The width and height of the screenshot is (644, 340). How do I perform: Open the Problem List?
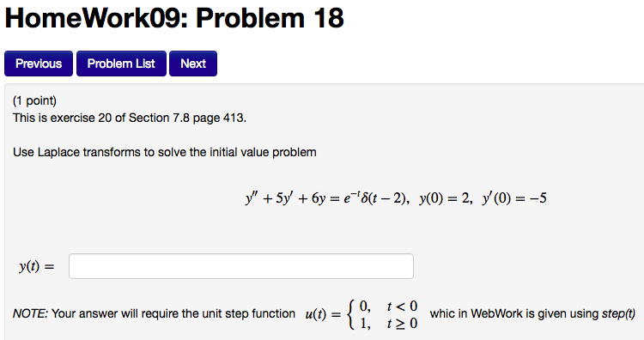[121, 64]
